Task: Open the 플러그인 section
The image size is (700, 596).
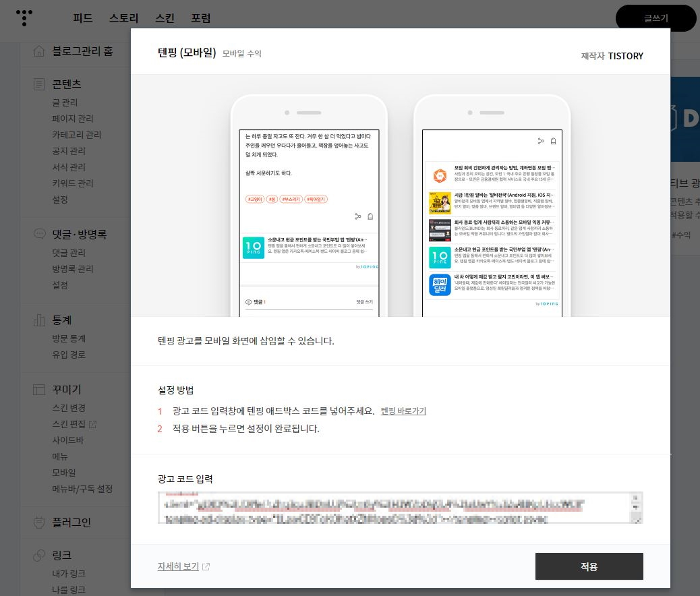Action: pos(71,522)
